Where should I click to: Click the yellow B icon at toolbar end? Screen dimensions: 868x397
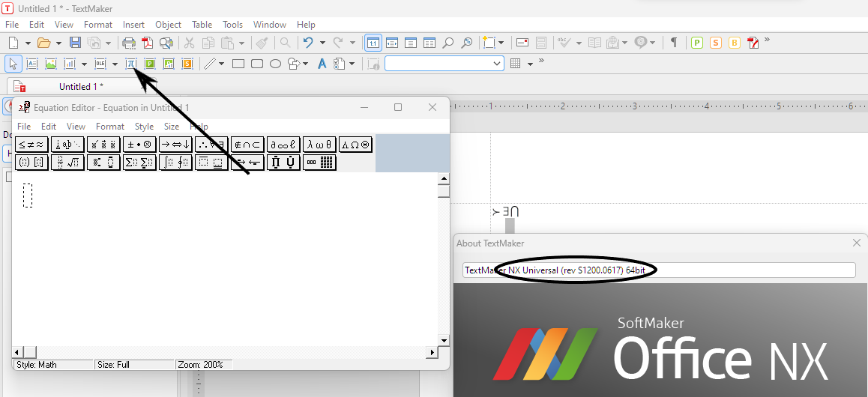click(735, 43)
